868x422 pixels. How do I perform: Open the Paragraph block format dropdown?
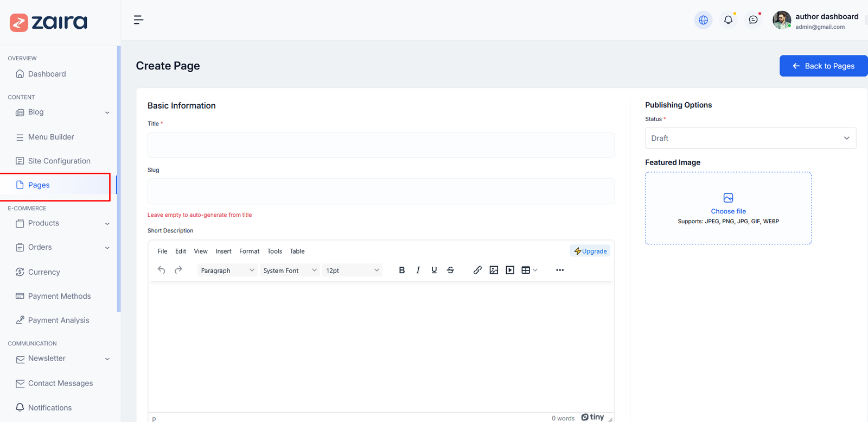click(227, 270)
